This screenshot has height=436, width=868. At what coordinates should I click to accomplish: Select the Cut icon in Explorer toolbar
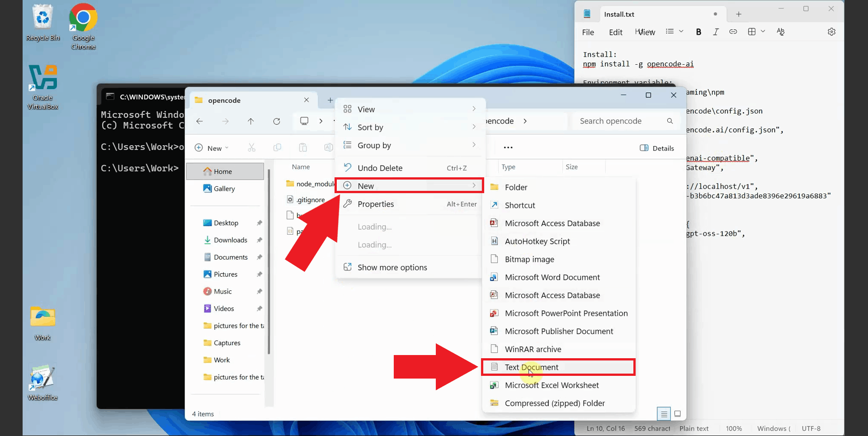point(252,147)
